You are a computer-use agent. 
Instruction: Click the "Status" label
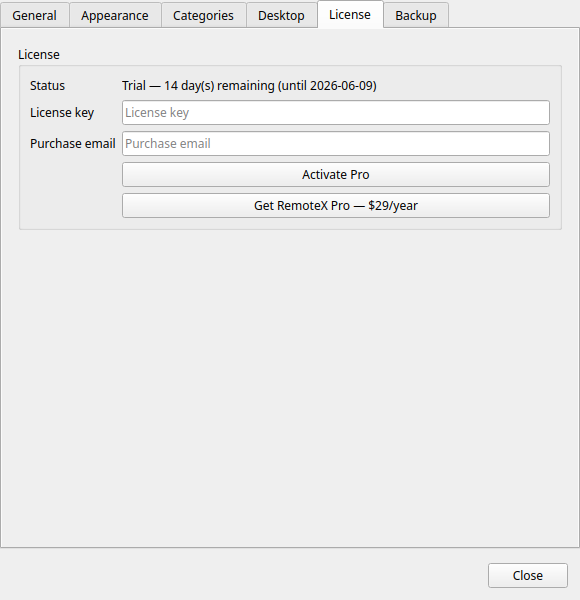(x=47, y=85)
